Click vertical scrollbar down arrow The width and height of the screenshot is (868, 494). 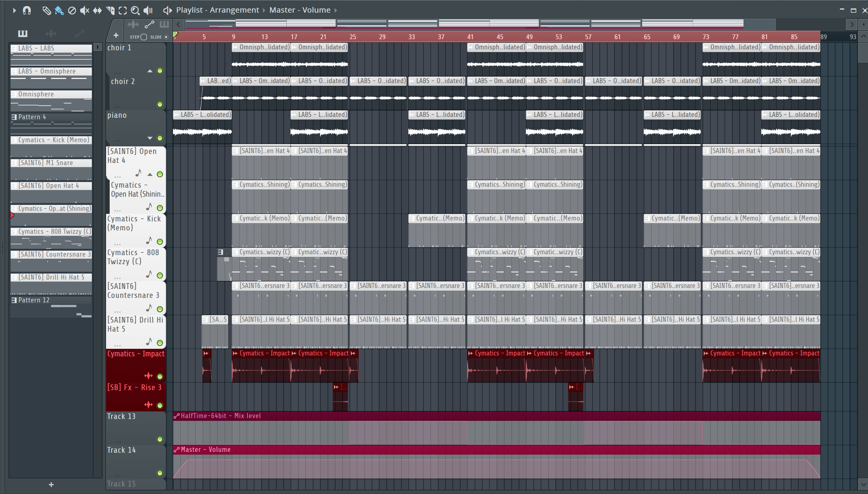tap(864, 484)
